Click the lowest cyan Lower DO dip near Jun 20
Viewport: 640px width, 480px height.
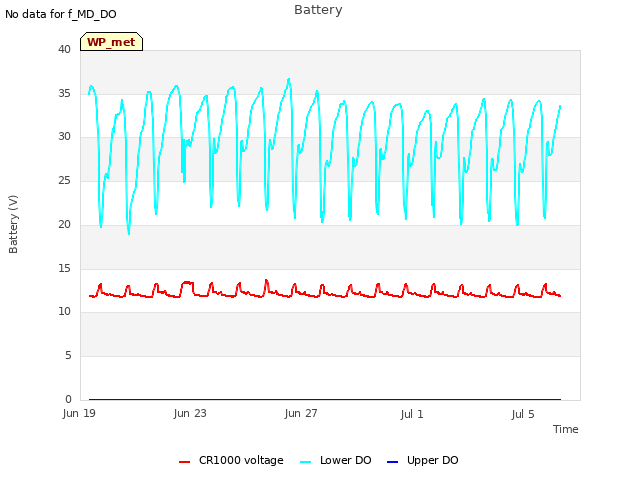click(129, 234)
